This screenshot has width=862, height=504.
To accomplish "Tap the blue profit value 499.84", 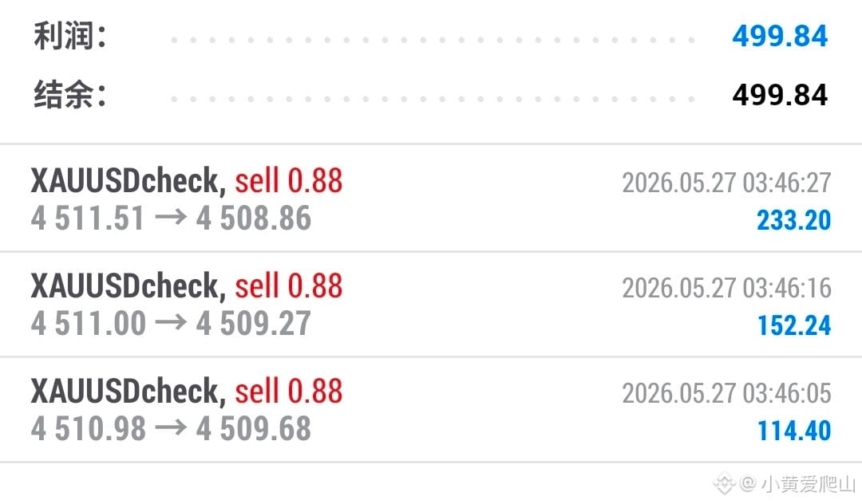I will click(780, 36).
